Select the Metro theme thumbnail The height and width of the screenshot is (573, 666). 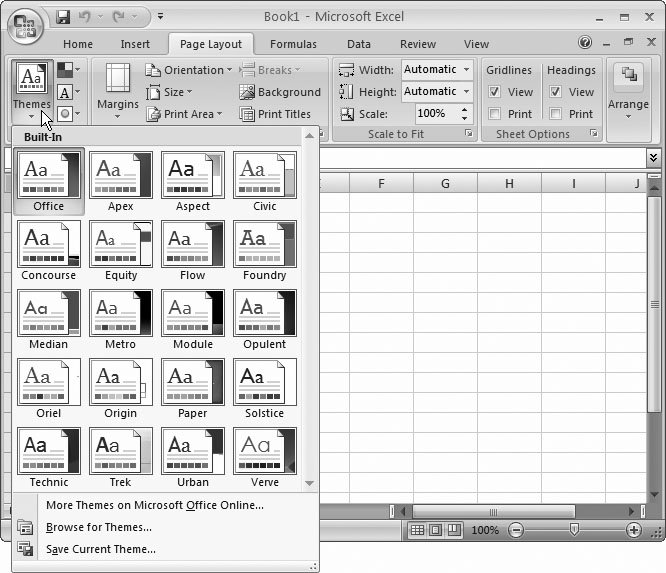coord(121,314)
